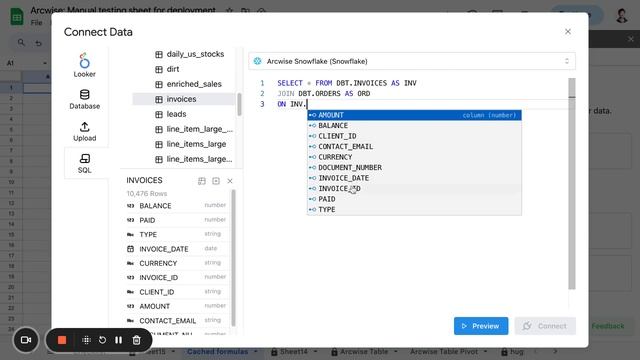This screenshot has height=360, width=640.
Task: Select the invoices table
Action: click(x=184, y=99)
